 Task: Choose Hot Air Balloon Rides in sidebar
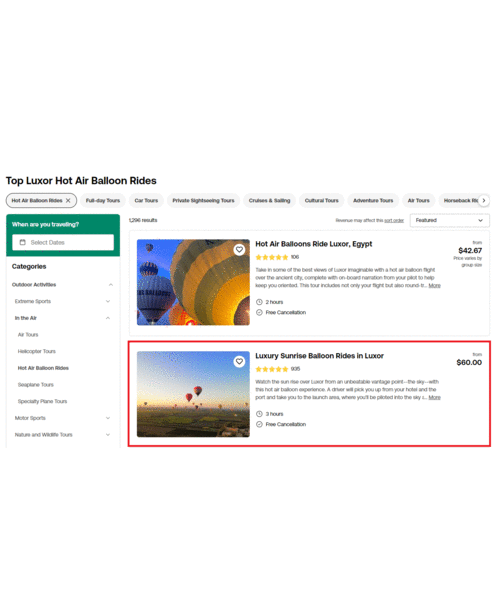[x=43, y=368]
